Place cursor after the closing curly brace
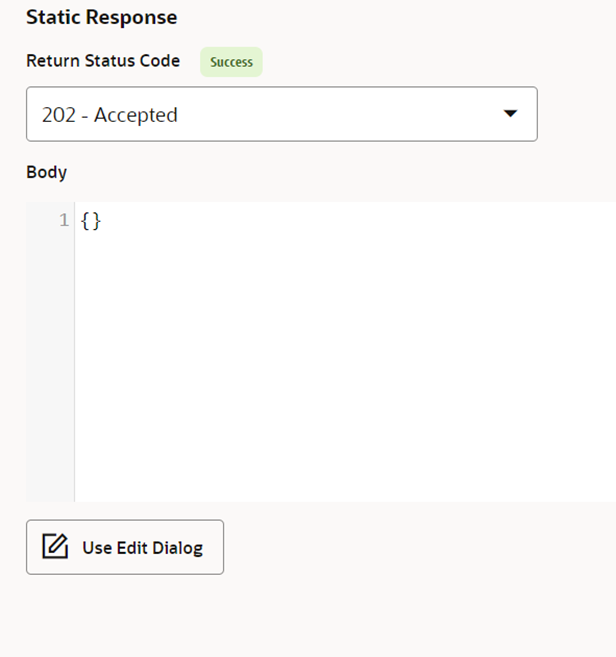 coord(101,221)
